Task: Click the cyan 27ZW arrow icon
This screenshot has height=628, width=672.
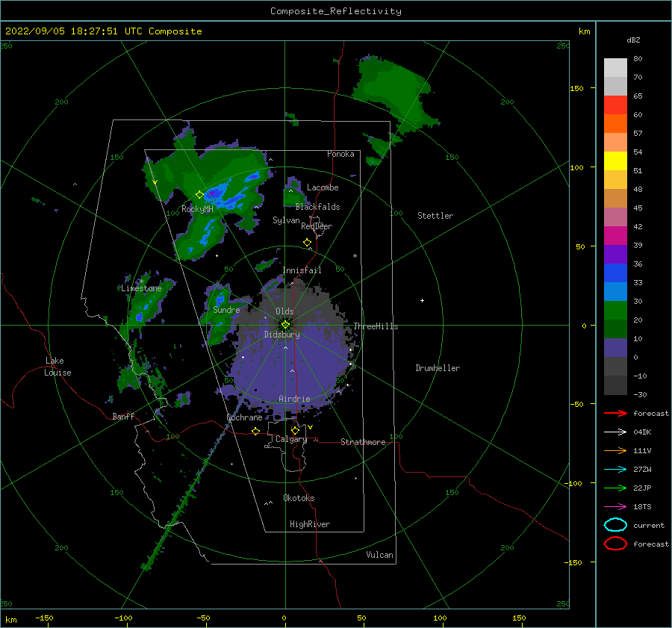Action: 615,470
